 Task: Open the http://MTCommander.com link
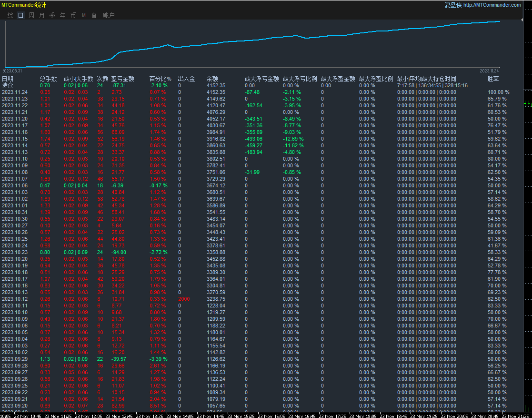tap(492, 5)
